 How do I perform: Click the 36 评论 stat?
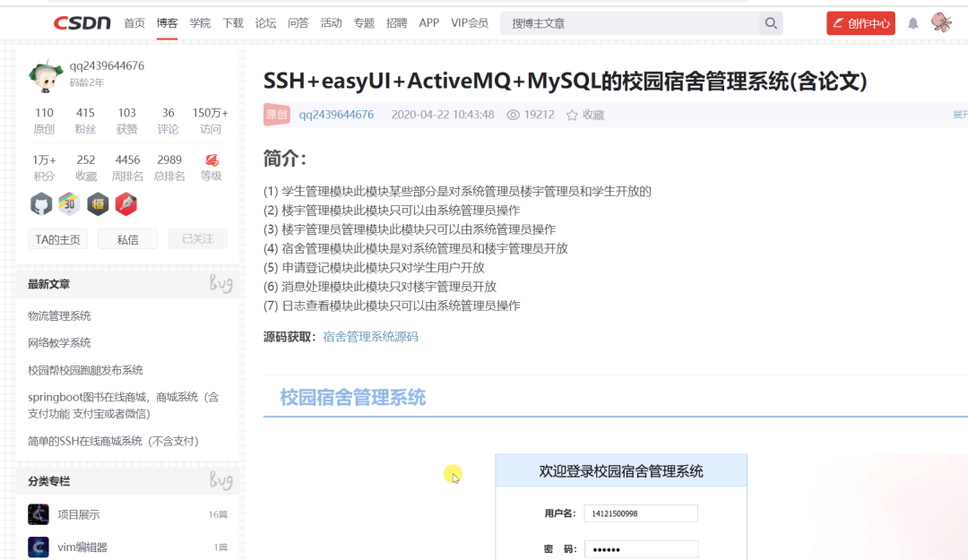click(168, 120)
